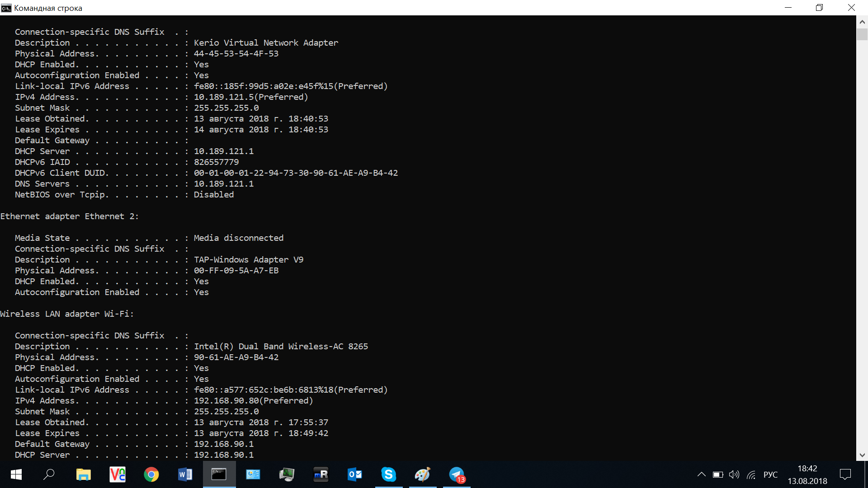
Task: Click physical address 44-45-53-54-4F-53
Action: coord(236,53)
